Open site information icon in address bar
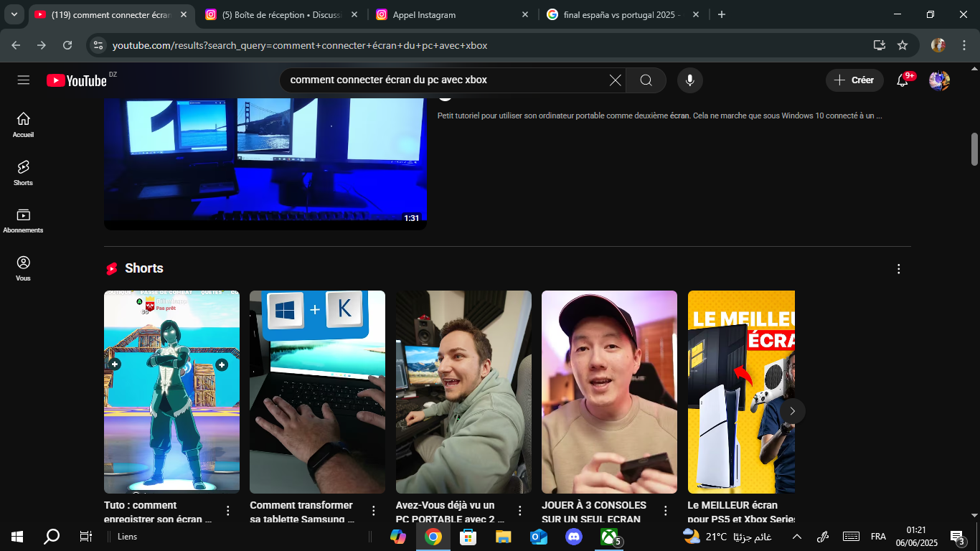Image resolution: width=980 pixels, height=551 pixels. tap(99, 45)
